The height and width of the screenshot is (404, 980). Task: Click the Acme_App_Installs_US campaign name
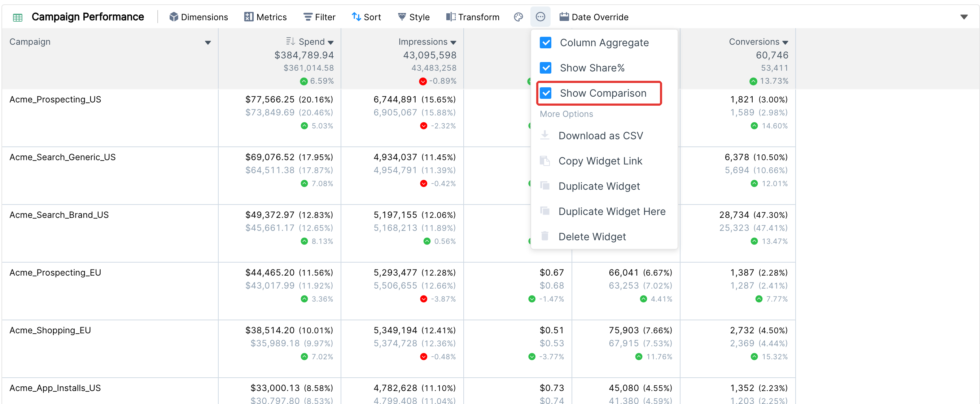coord(55,388)
